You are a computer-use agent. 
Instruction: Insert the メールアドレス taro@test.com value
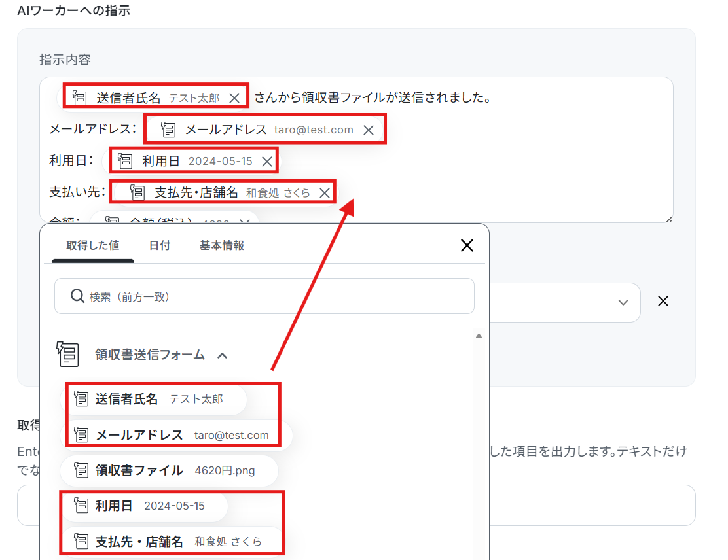point(176,435)
